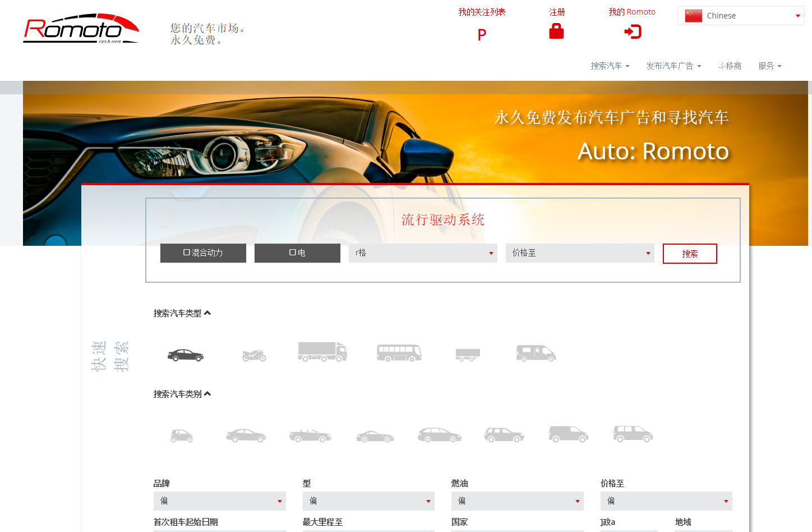This screenshot has height=532, width=812.
Task: Open the watchlist parking P icon
Action: pos(482,35)
